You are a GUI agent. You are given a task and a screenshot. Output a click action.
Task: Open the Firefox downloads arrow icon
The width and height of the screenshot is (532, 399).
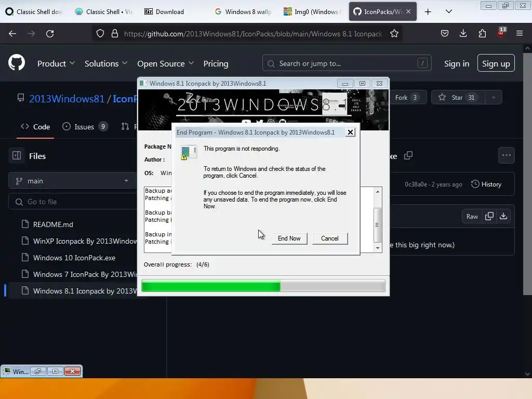click(463, 34)
